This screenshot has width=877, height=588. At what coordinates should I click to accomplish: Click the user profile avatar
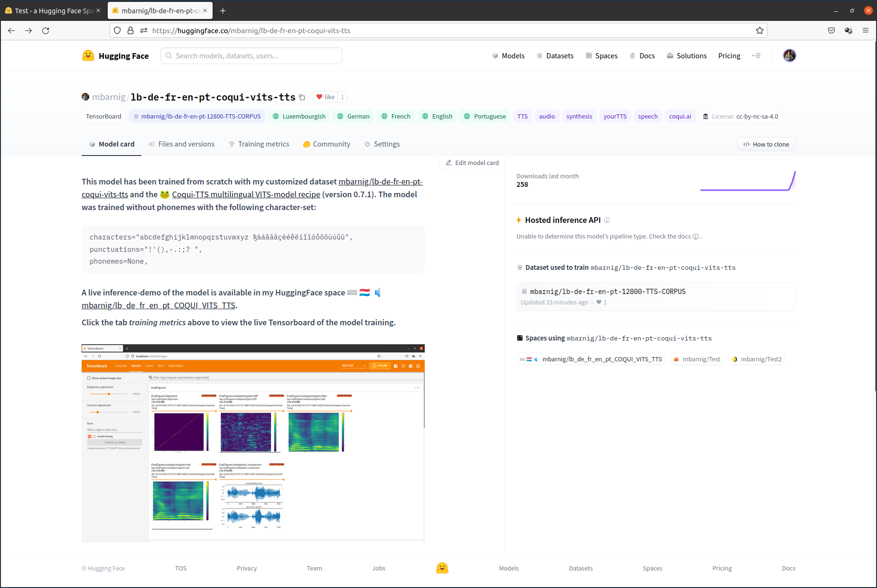[x=789, y=56]
